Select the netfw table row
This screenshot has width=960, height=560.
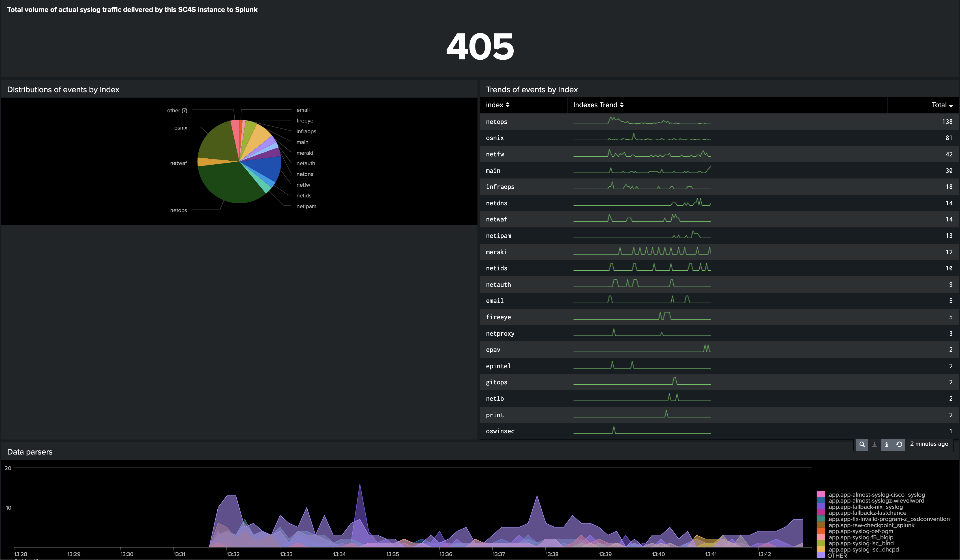pos(494,154)
